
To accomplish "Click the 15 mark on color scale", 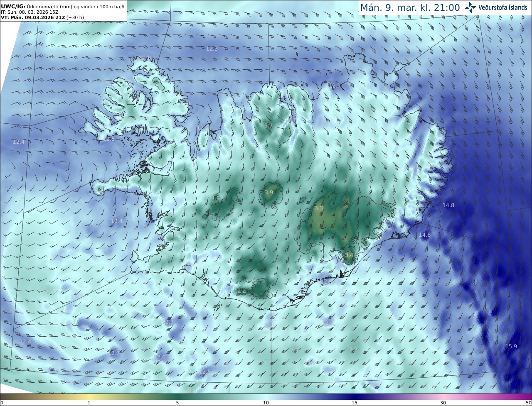I will pyautogui.click(x=355, y=403).
